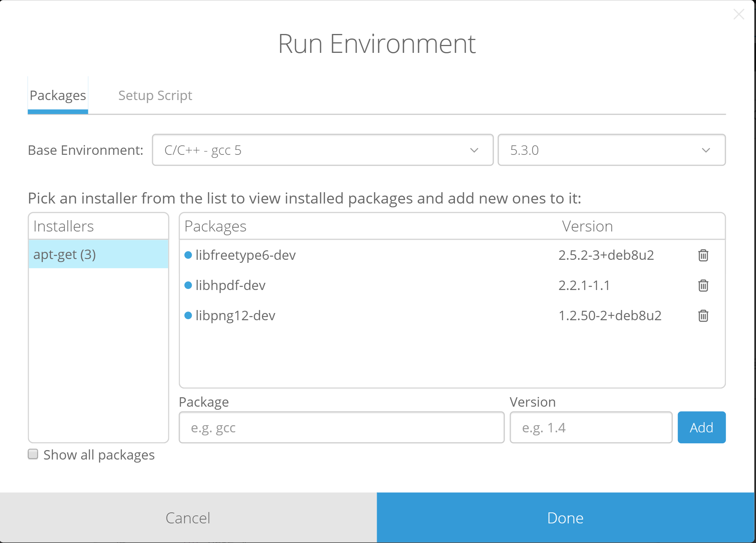
Task: Open the 5.3.0 version dropdown
Action: click(611, 150)
